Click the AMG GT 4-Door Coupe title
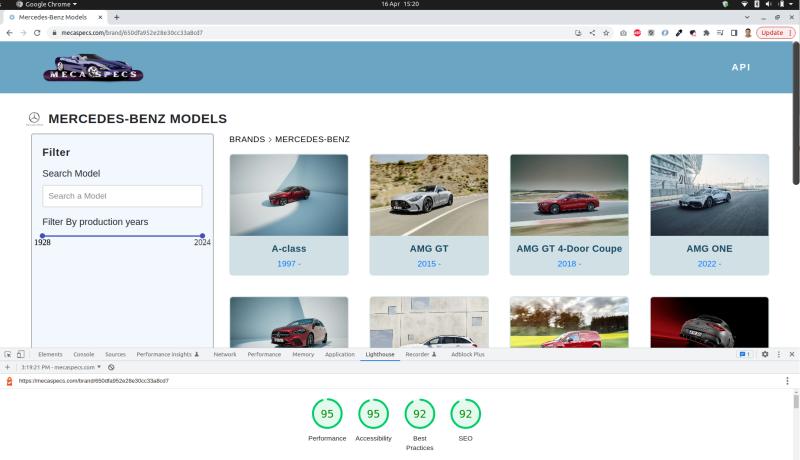 coord(569,249)
